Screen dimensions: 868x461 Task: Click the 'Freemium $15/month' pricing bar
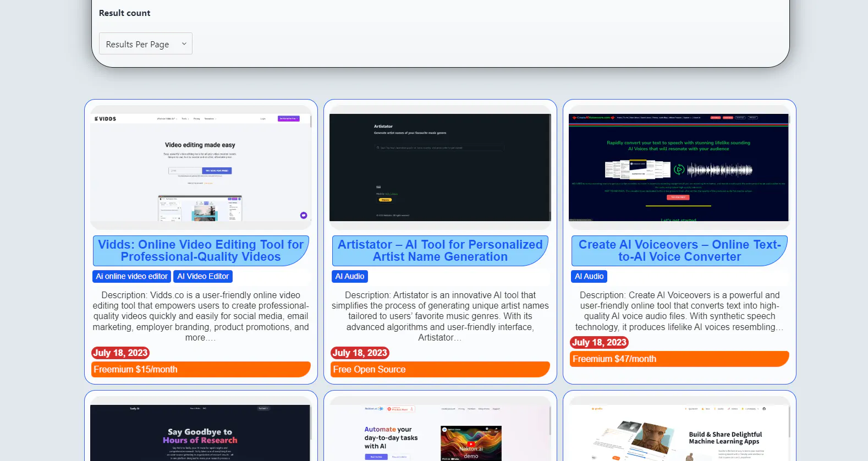point(201,369)
